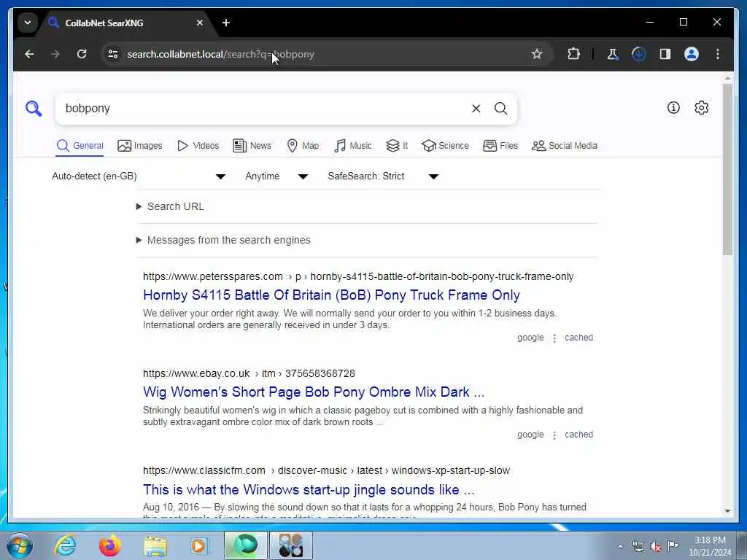This screenshot has width=747, height=560.
Task: Click the ebay.co.uk result URL
Action: point(249,374)
